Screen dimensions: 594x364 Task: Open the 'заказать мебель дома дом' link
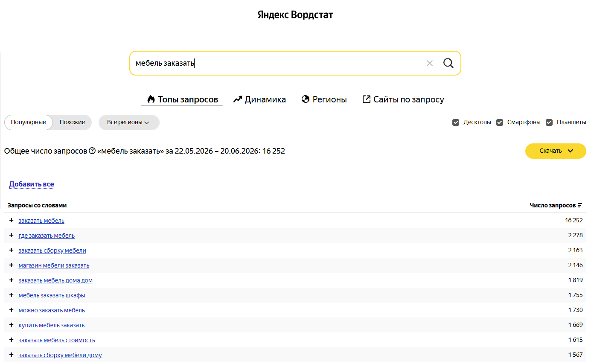point(55,280)
